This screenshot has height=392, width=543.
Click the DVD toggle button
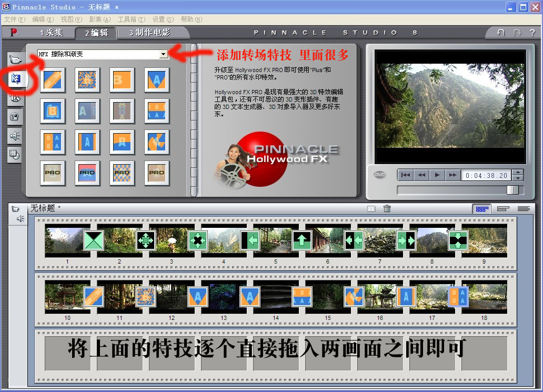[379, 175]
